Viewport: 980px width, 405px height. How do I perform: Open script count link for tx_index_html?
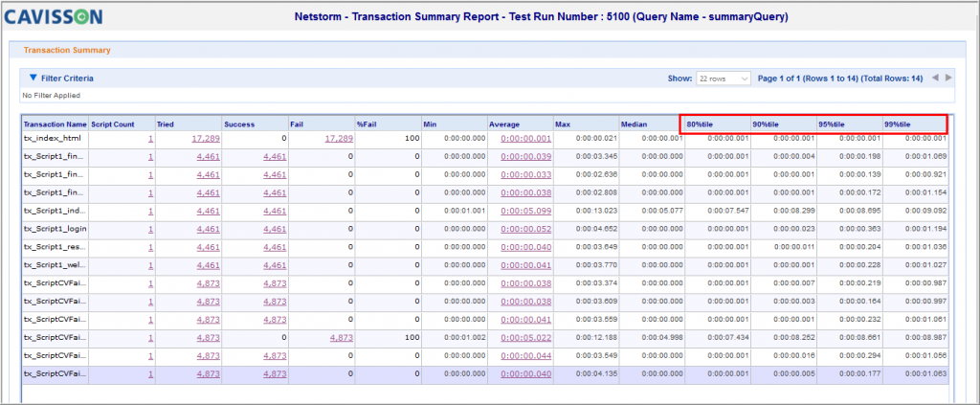click(x=150, y=139)
